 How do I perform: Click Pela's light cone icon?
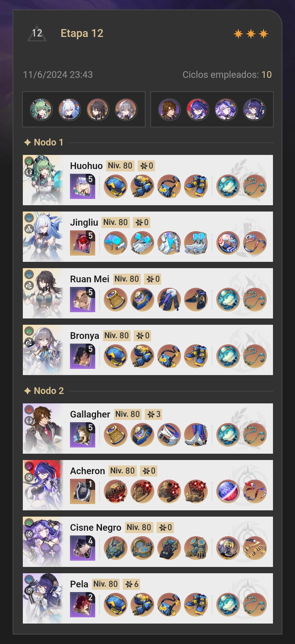[x=83, y=605]
